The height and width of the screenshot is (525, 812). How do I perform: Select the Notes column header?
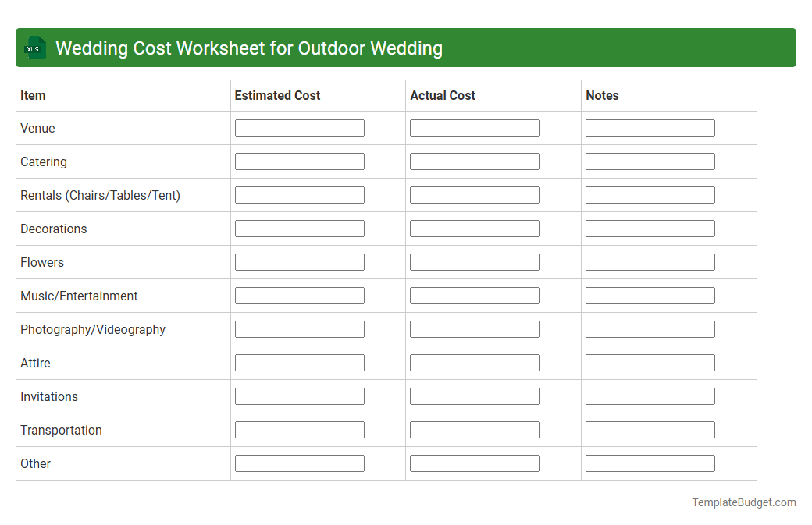click(600, 95)
